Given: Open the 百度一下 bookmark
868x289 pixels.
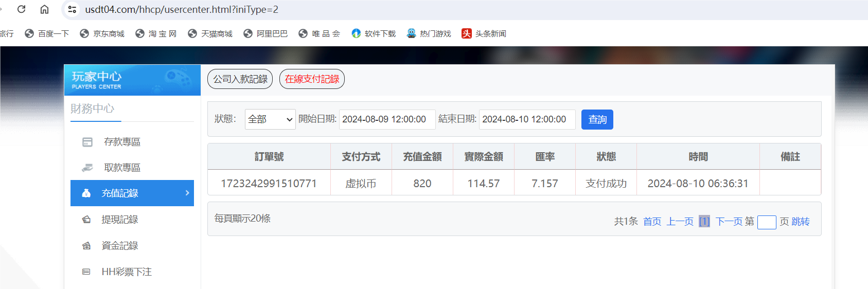Looking at the screenshot, I should click(47, 33).
